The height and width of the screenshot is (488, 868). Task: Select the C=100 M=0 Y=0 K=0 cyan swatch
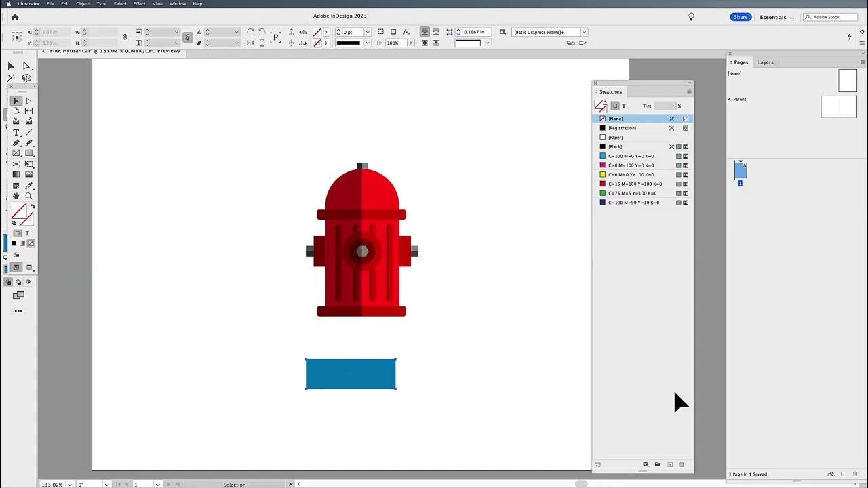click(x=643, y=156)
